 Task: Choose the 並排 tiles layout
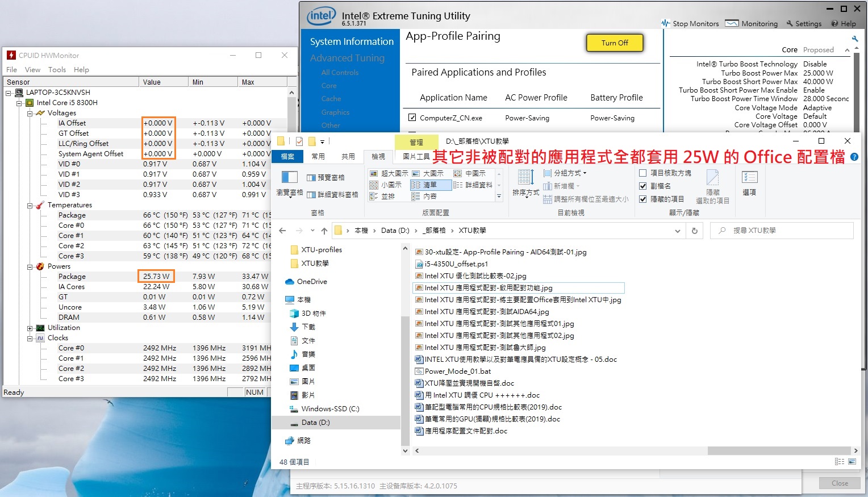382,197
